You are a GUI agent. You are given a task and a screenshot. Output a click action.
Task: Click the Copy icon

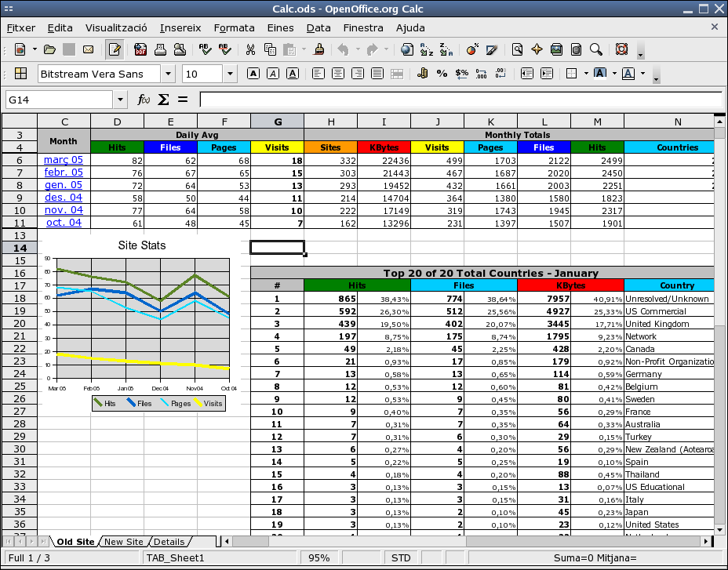(x=270, y=49)
